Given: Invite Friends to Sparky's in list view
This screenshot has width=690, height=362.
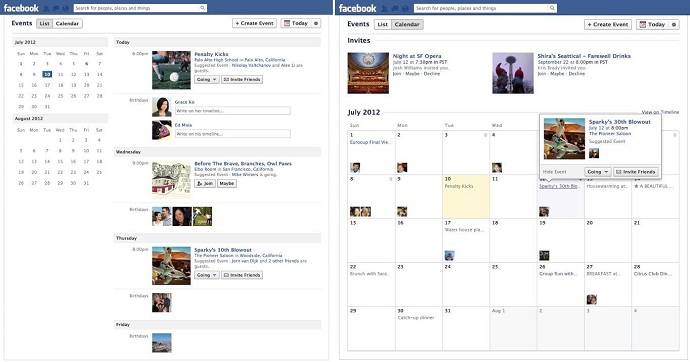Looking at the screenshot, I should [242, 275].
